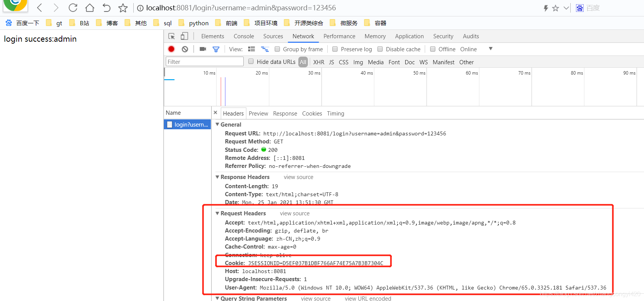Collapse the Query String Parameters section
644x301 pixels.
tap(217, 298)
